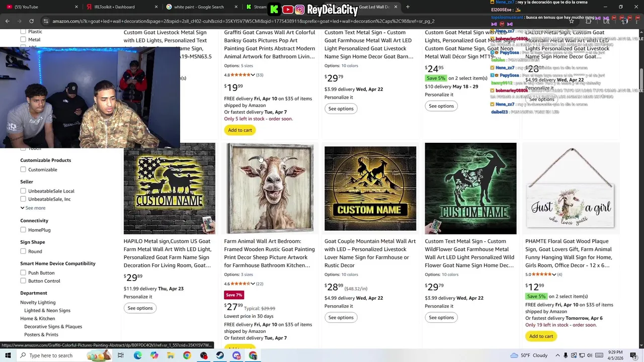
Task: Go back with the browser back arrow
Action: (x=7, y=21)
